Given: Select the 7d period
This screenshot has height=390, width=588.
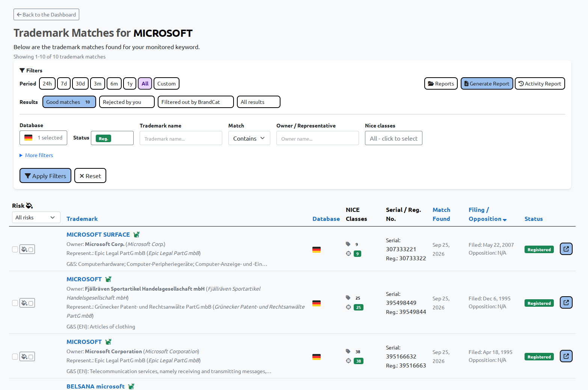Looking at the screenshot, I should (x=64, y=84).
